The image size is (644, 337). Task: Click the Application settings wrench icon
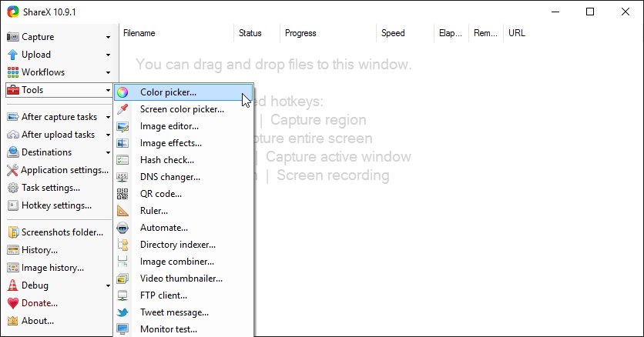(13, 170)
